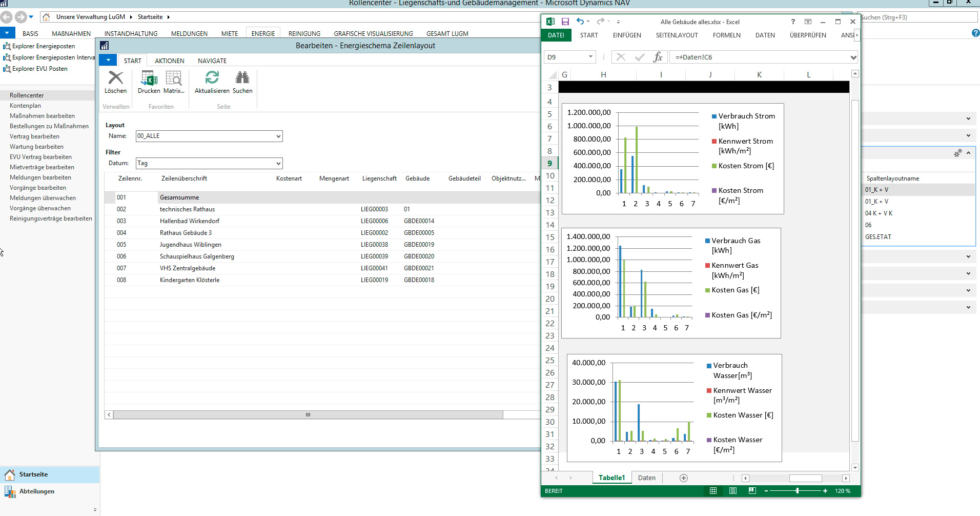Enable page break preview in Excel
Image resolution: width=980 pixels, height=516 pixels.
point(752,491)
